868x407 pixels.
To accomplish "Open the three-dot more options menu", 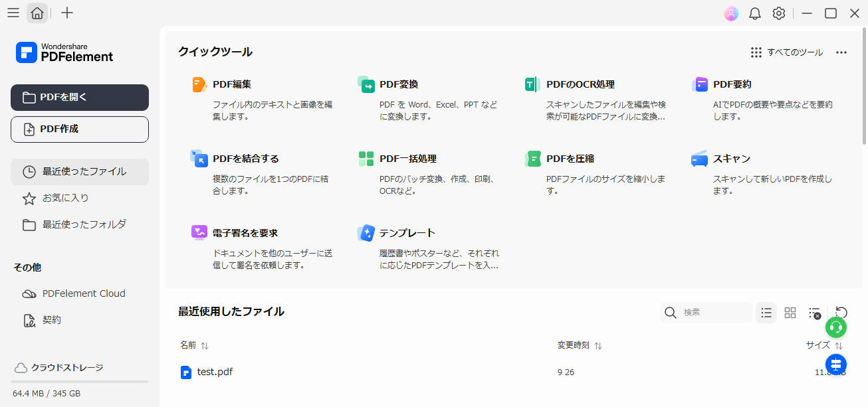I will [841, 52].
